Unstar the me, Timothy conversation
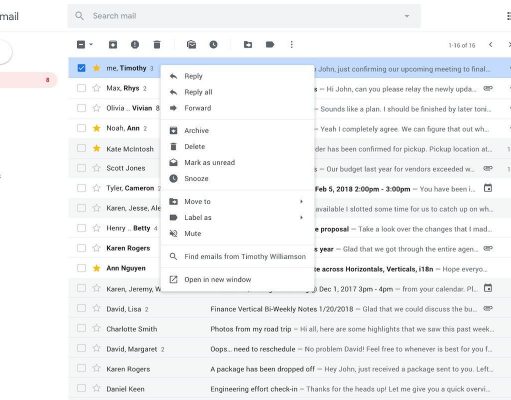The image size is (511, 400). click(96, 68)
